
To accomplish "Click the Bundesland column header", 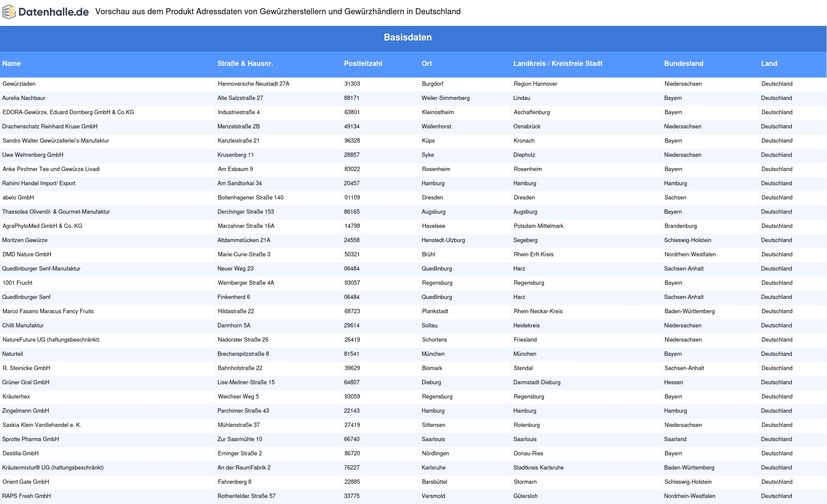I will [684, 64].
